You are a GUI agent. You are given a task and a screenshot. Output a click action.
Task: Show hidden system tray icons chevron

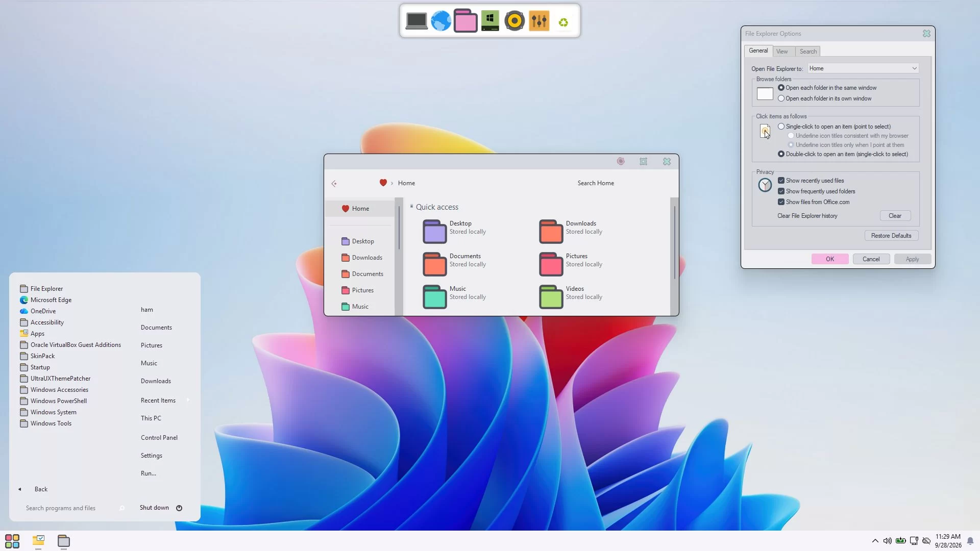[875, 541]
